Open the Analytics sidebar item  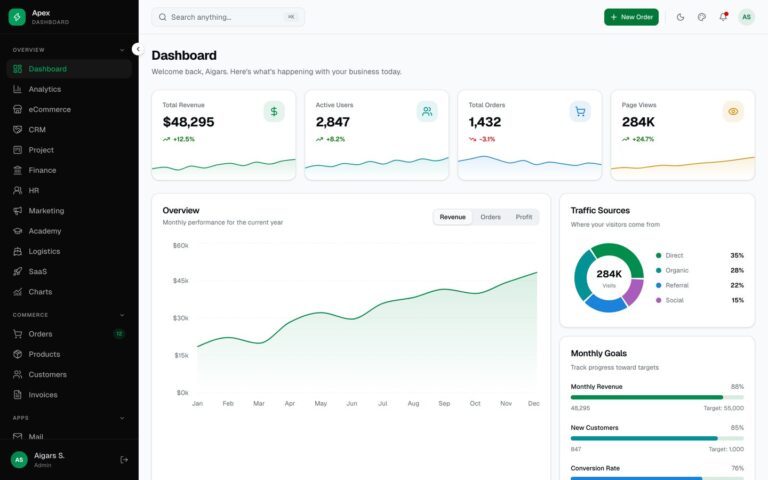(x=69, y=89)
